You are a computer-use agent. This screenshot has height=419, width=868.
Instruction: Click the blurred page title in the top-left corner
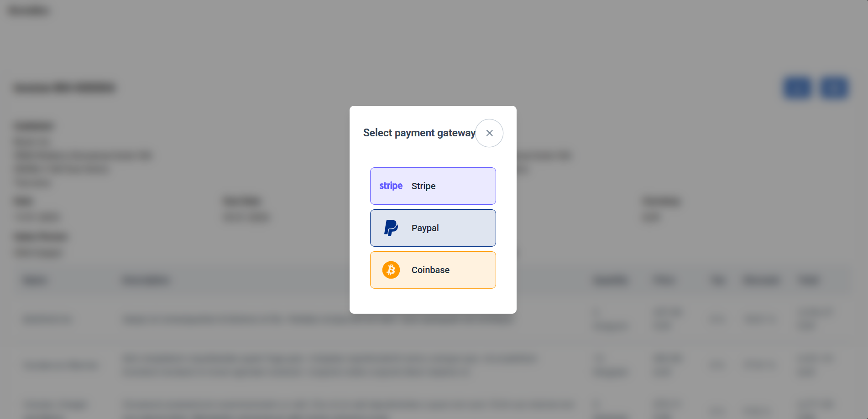click(x=28, y=10)
